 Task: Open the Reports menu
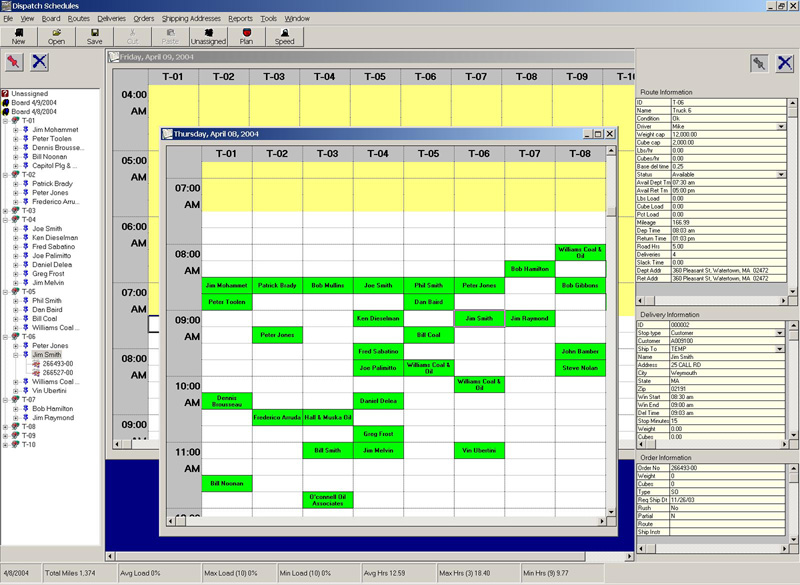pos(240,18)
